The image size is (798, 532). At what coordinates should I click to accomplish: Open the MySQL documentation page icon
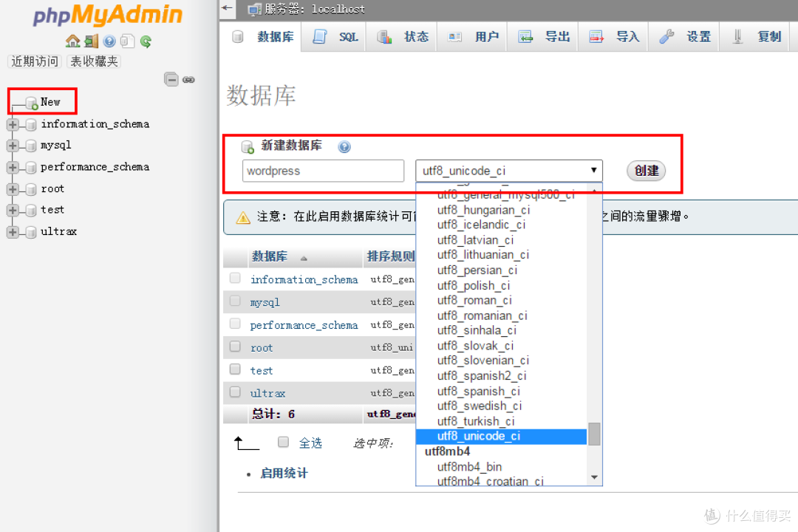[127, 41]
